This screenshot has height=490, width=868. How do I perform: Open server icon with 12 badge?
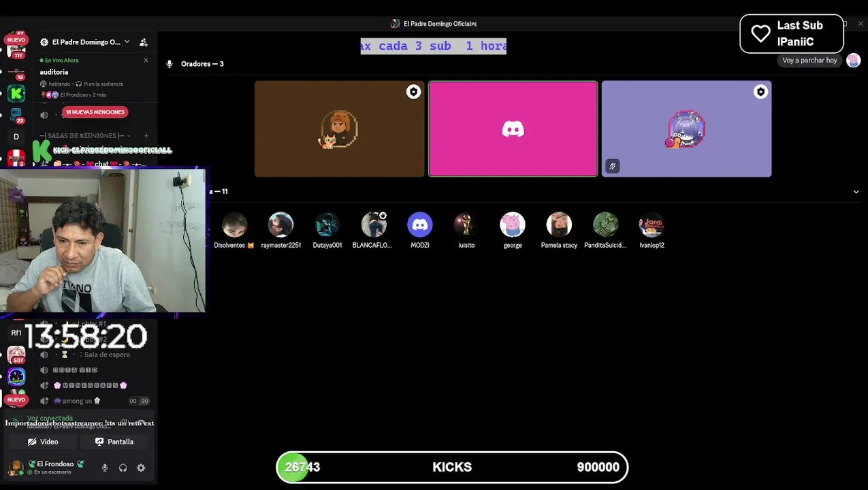coord(16,71)
